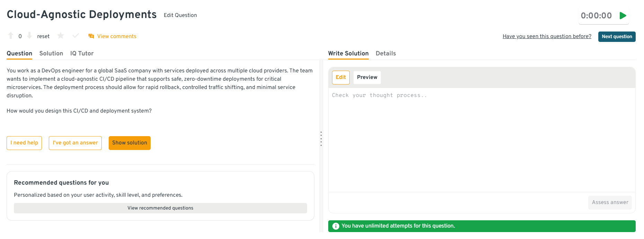Image resolution: width=644 pixels, height=239 pixels.
Task: Mark question with star icon
Action: click(61, 36)
